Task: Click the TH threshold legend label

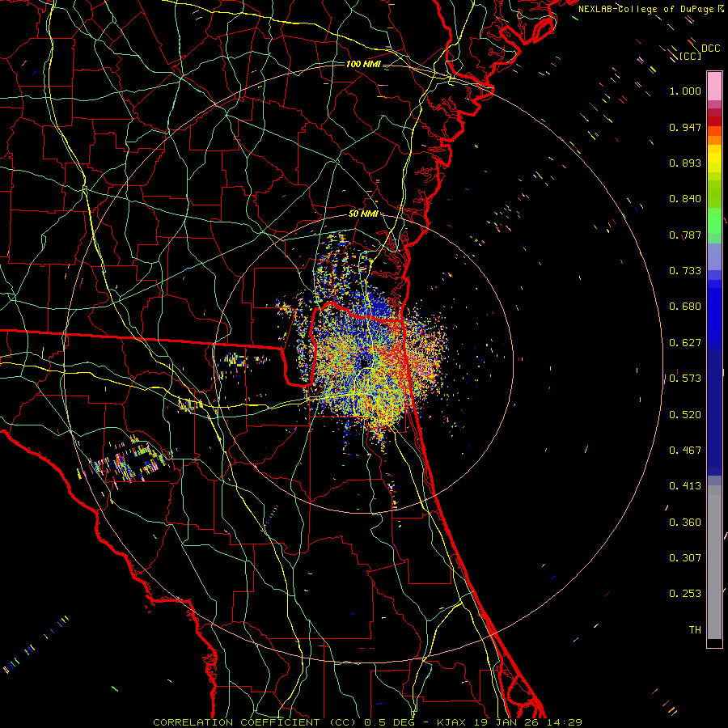Action: click(695, 630)
